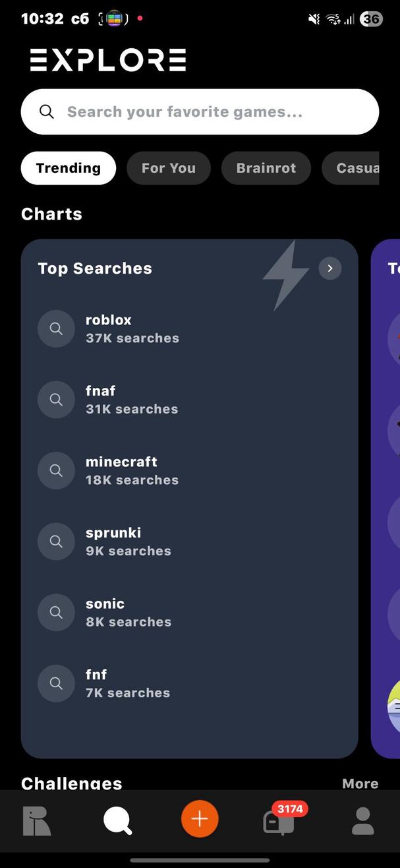Tap the search icon beside sonic
The image size is (400, 868).
[x=56, y=612]
